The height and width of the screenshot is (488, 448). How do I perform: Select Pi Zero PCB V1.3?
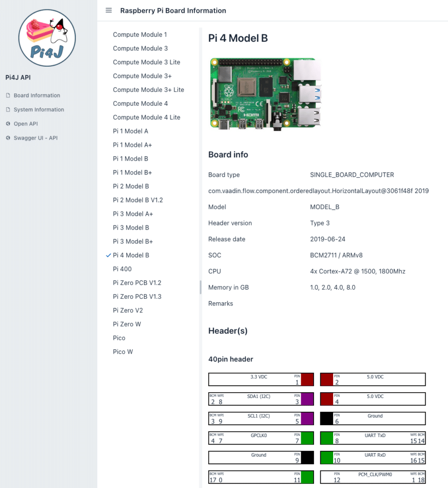[x=137, y=296]
